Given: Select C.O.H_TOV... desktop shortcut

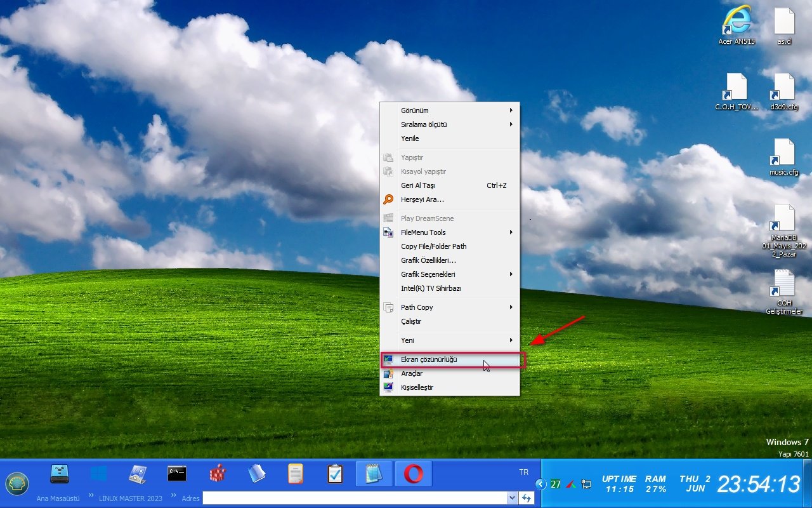Looking at the screenshot, I should pos(737,92).
